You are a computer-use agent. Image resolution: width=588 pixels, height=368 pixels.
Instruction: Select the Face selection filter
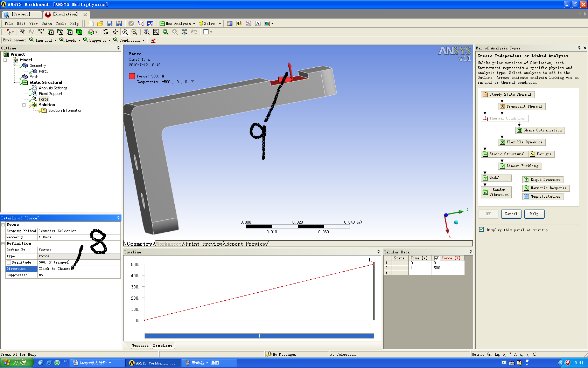pos(70,32)
